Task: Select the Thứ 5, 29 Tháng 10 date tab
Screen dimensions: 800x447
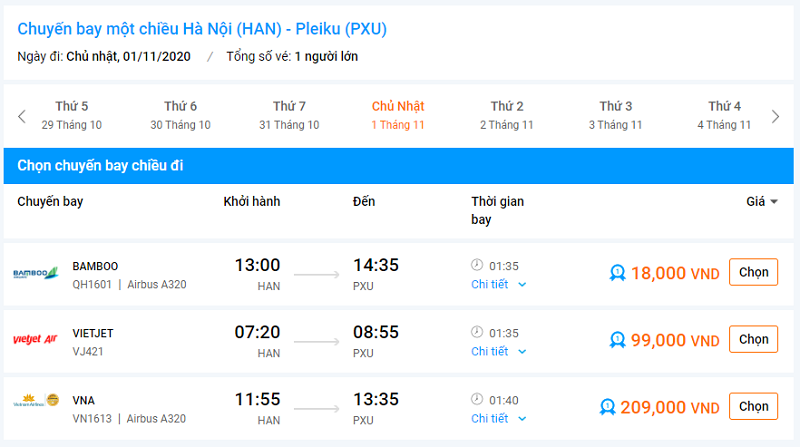Action: coord(72,115)
